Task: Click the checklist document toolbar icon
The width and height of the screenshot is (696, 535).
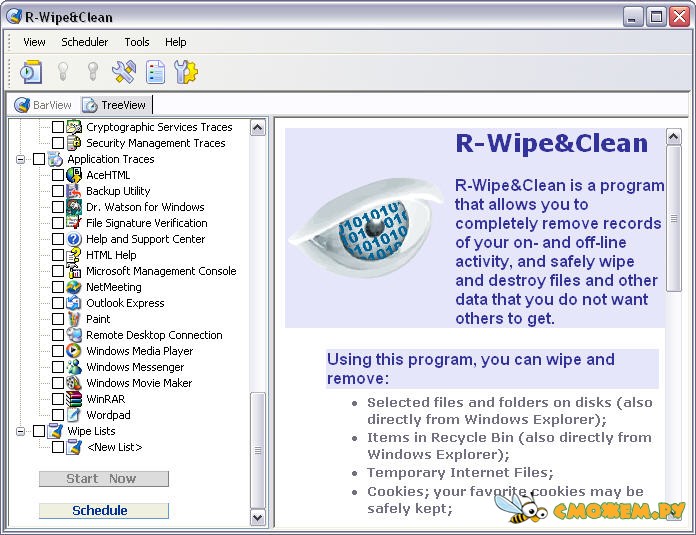Action: (x=155, y=72)
